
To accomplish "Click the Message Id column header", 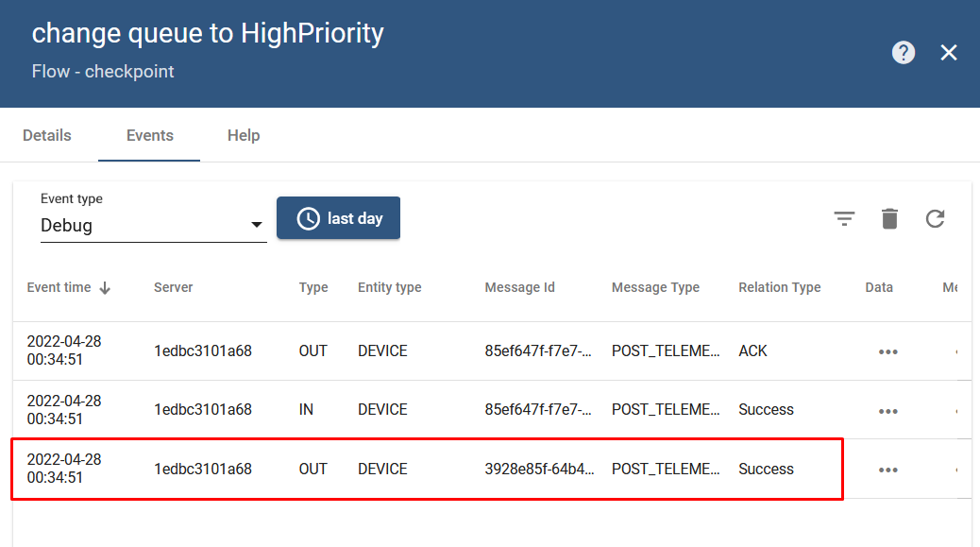I will (519, 287).
